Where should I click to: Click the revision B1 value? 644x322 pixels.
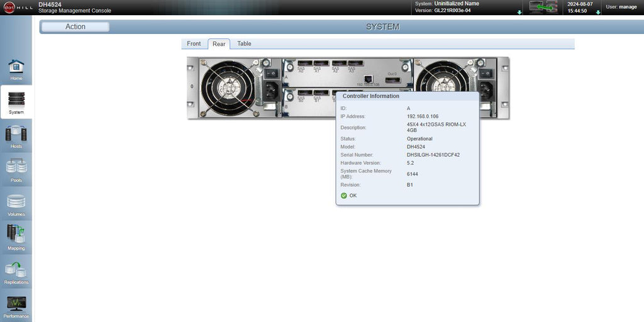click(x=410, y=185)
